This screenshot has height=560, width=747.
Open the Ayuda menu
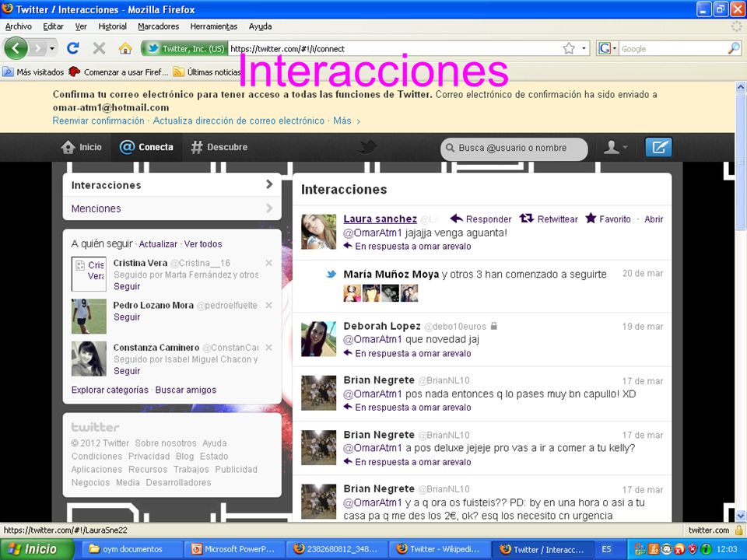point(260,26)
